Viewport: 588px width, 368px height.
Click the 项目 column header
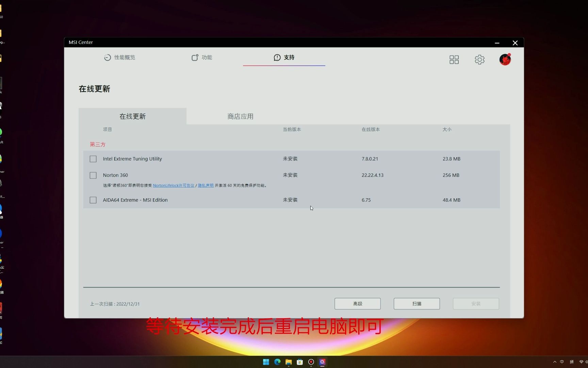(107, 129)
